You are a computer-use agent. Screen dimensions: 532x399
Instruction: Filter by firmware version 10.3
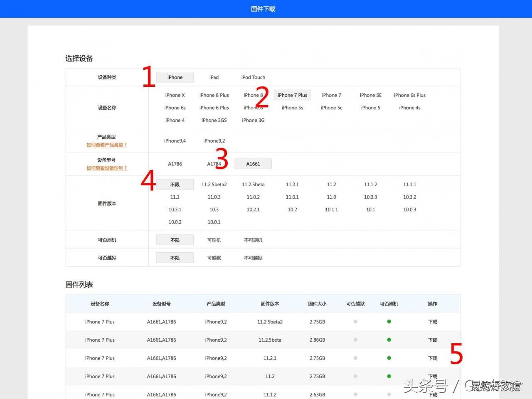pyautogui.click(x=214, y=209)
